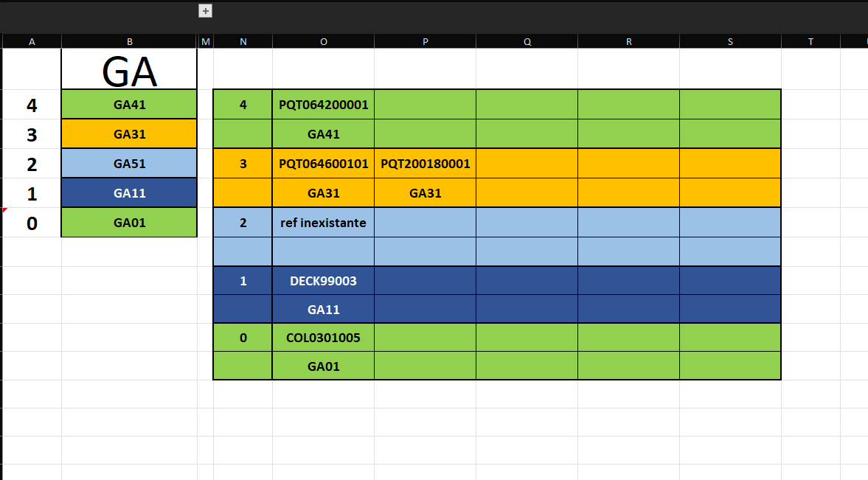Select column O header
This screenshot has height=480, width=868.
point(323,41)
